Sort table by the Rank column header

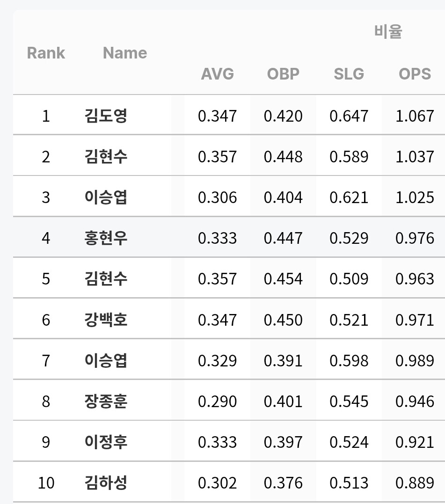[x=46, y=53]
